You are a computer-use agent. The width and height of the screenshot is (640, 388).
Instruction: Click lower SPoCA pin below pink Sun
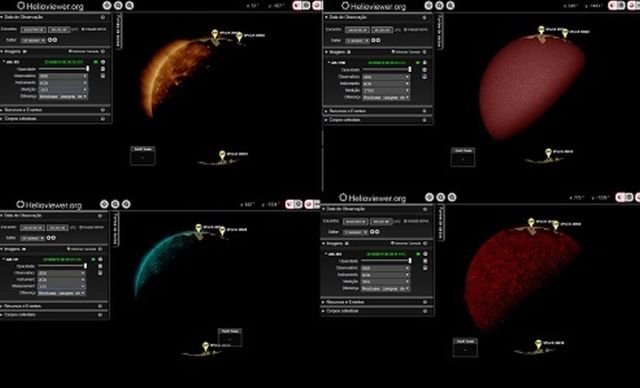[548, 153]
